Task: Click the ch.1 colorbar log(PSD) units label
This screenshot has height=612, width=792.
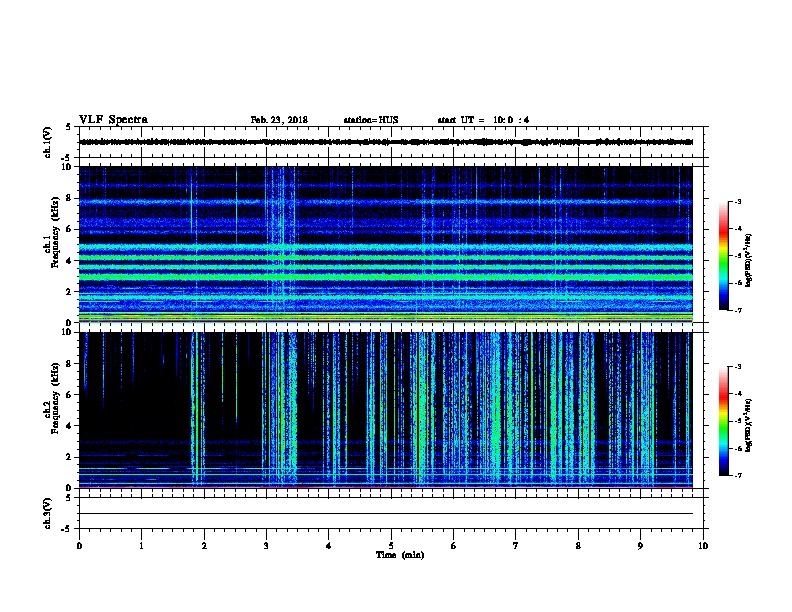Action: click(748, 260)
